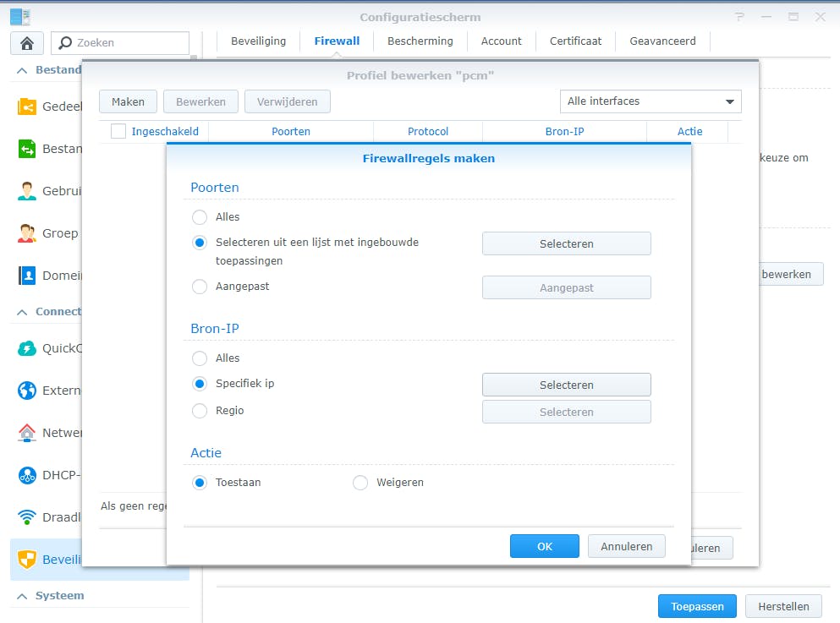Switch to the Account tab
This screenshot has width=840, height=623.
point(501,41)
